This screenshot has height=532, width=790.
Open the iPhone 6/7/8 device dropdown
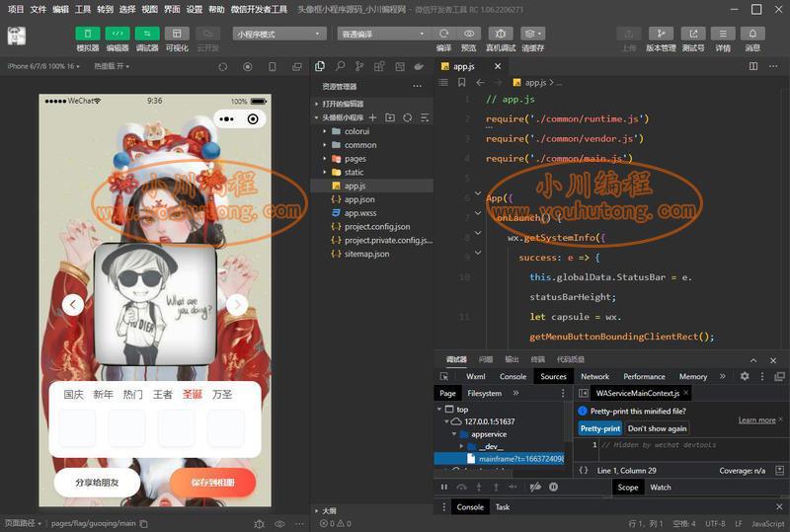click(43, 66)
